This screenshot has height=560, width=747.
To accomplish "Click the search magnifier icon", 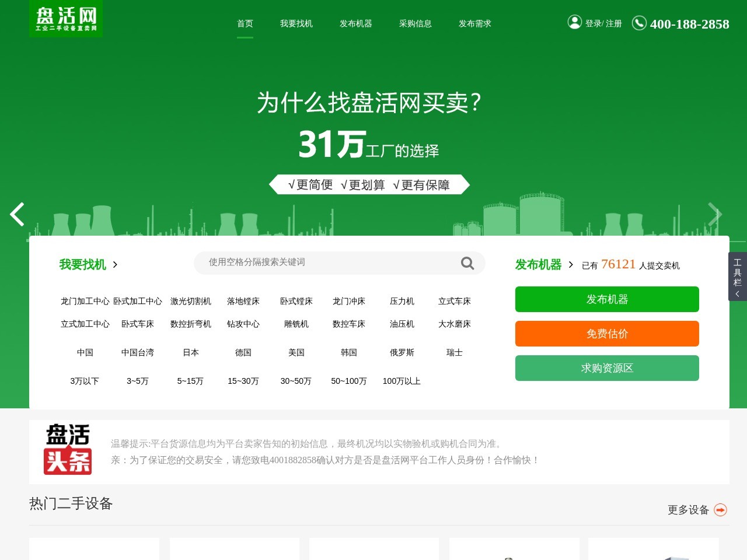I will (467, 263).
